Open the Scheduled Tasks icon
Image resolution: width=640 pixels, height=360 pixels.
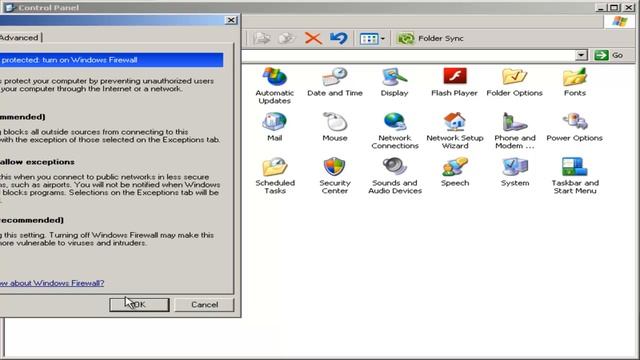pyautogui.click(x=275, y=176)
